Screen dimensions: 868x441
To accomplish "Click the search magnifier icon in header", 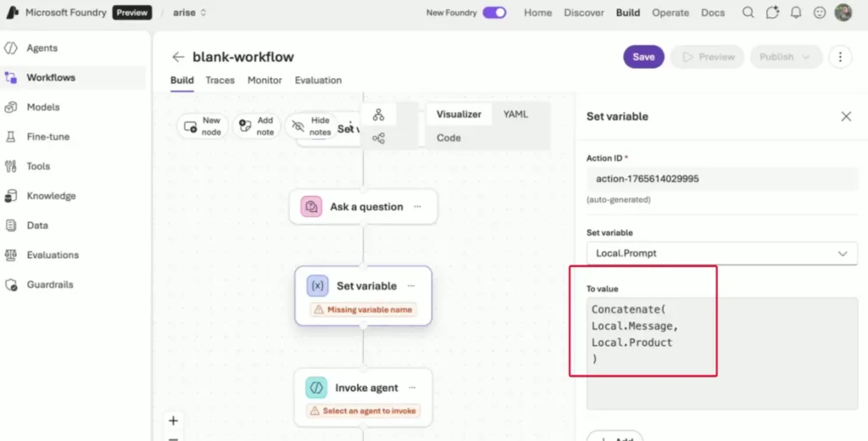I will 748,13.
